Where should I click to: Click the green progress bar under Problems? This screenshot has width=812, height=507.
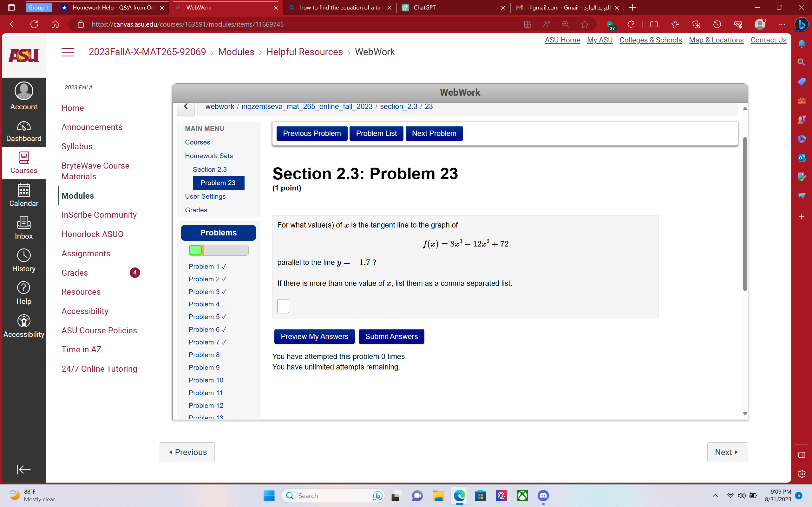click(196, 250)
